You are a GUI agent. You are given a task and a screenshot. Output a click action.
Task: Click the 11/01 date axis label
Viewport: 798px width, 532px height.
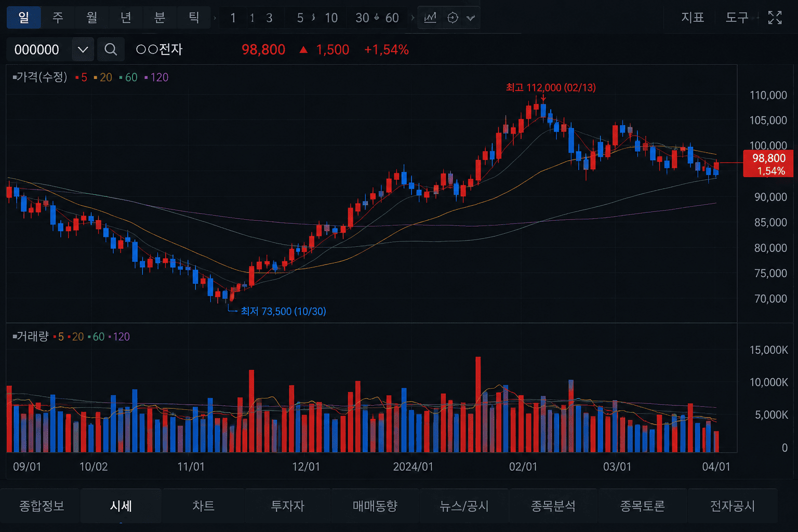pos(191,467)
